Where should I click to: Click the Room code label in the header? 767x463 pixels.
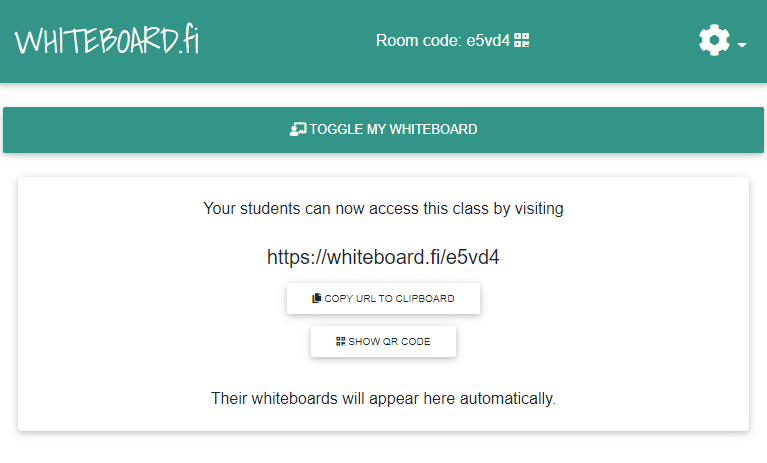point(419,41)
